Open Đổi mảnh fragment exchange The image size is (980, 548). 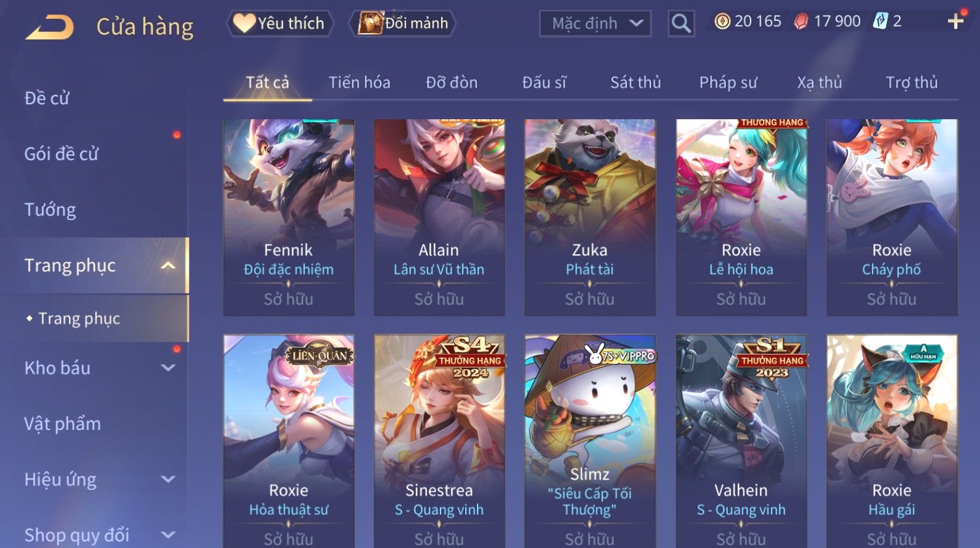[403, 23]
